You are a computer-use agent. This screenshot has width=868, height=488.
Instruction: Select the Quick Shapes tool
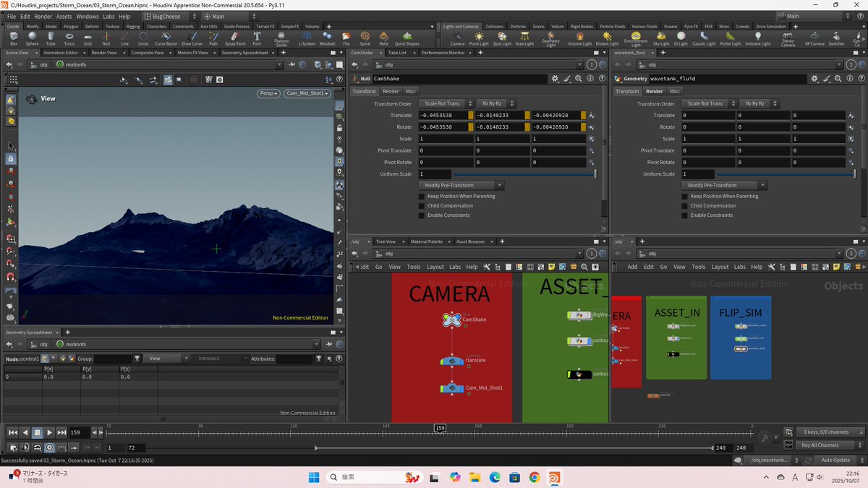pyautogui.click(x=407, y=38)
